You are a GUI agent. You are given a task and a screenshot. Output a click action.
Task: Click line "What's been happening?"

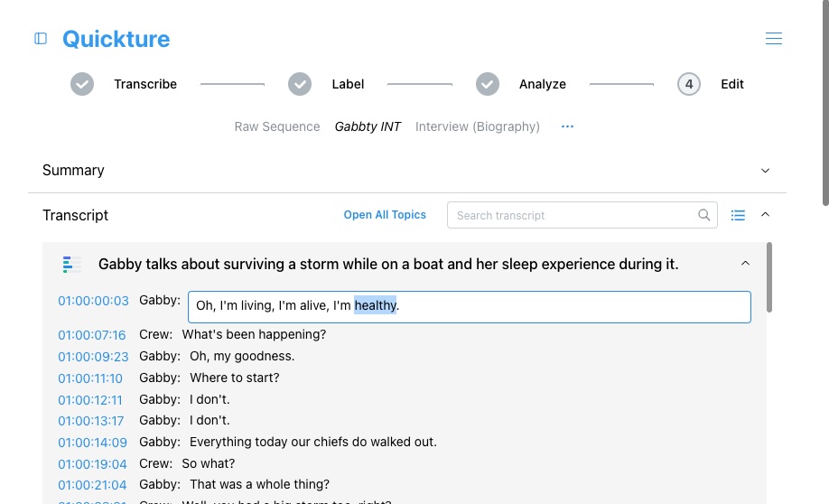tap(255, 334)
